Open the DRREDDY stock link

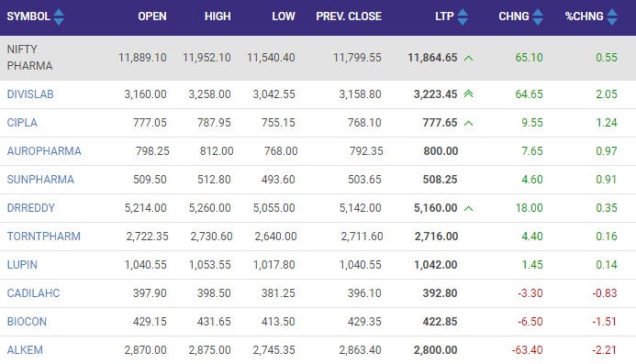pos(31,207)
